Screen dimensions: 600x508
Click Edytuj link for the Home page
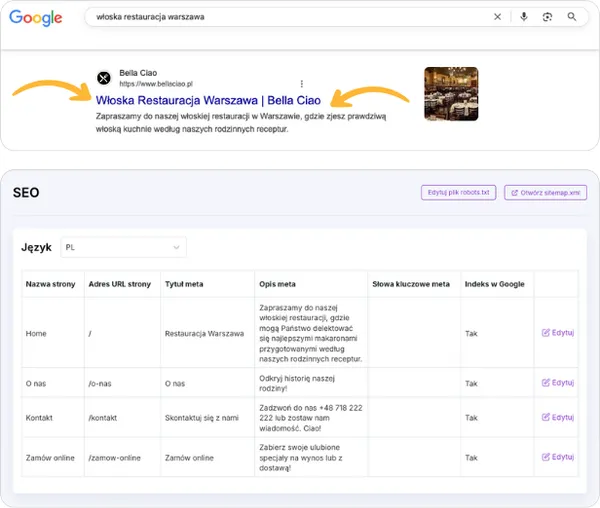[x=558, y=332]
